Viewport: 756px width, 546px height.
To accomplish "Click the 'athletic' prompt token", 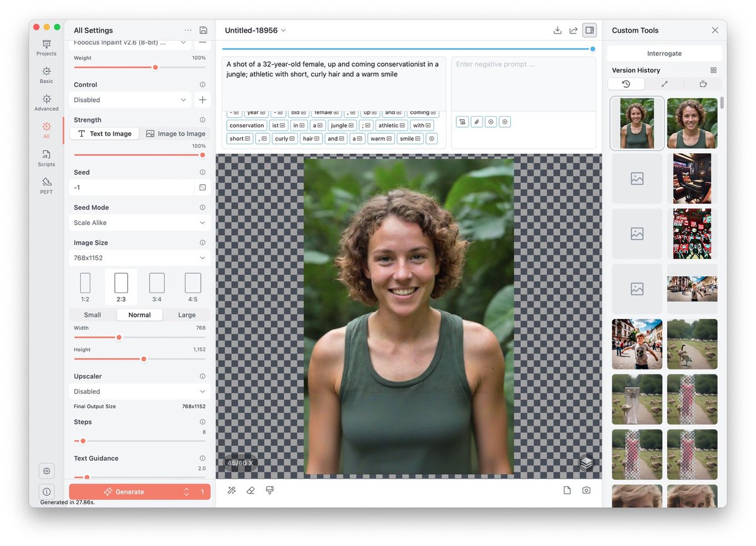I will [x=391, y=125].
